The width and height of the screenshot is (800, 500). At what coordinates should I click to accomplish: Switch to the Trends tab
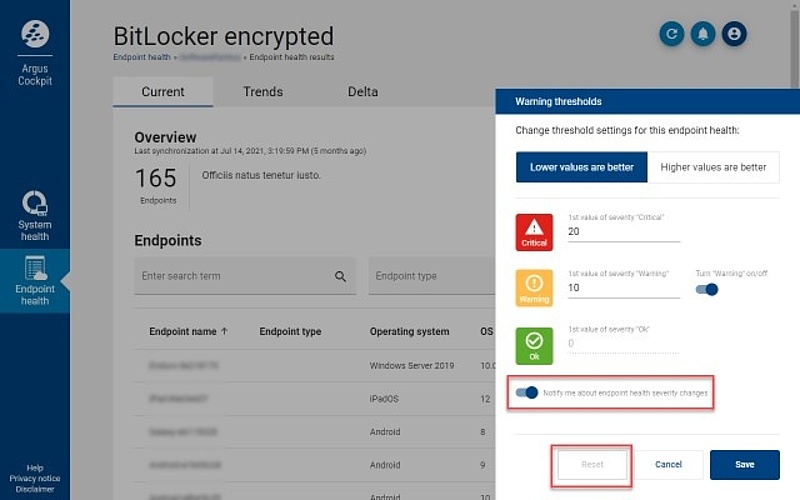263,92
